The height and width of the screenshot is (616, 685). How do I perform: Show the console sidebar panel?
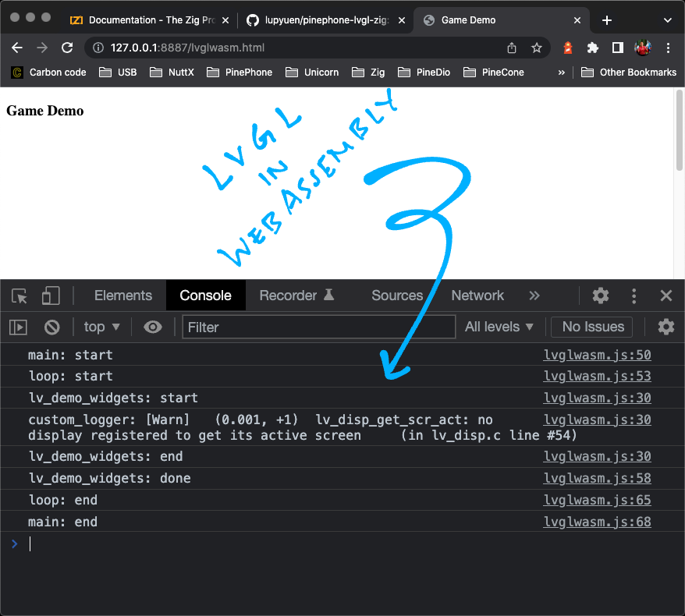pos(18,327)
